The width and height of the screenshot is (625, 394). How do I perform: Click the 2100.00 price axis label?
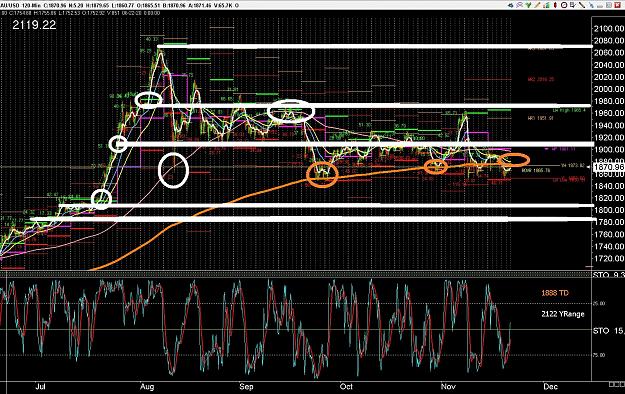[609, 28]
